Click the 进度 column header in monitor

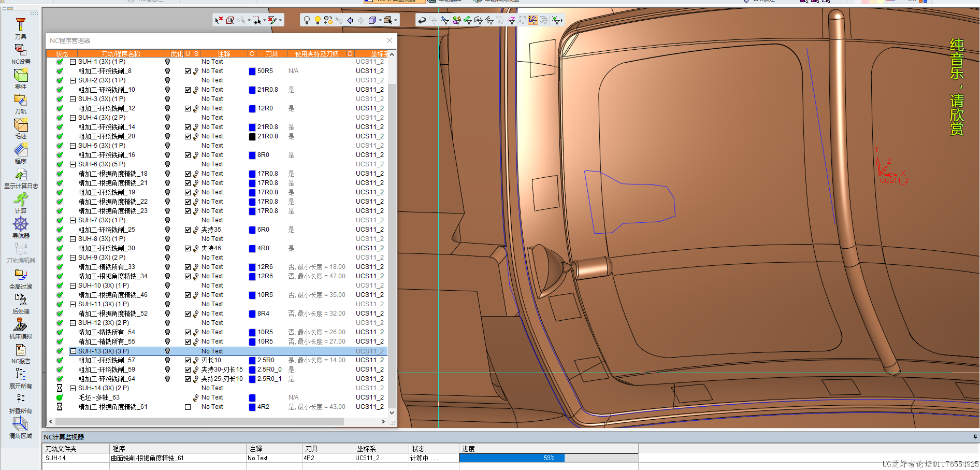[x=549, y=449]
